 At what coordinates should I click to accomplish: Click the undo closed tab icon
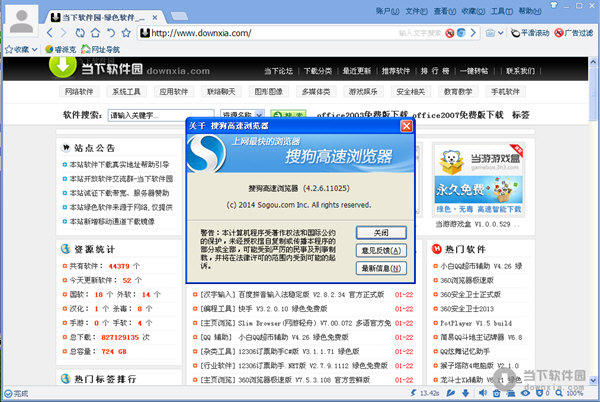click(111, 33)
